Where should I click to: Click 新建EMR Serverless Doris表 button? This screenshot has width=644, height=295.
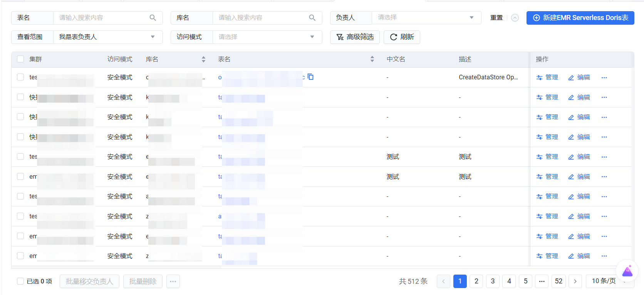[x=580, y=18]
